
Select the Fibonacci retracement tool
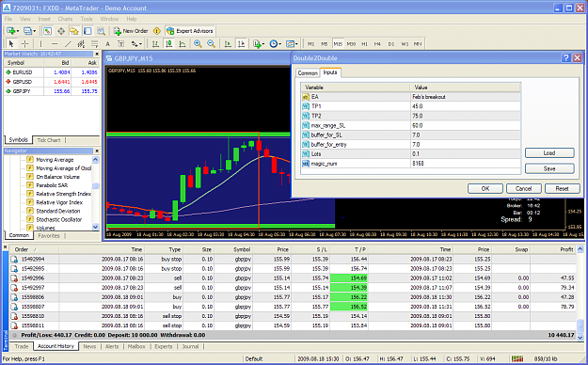[94, 44]
